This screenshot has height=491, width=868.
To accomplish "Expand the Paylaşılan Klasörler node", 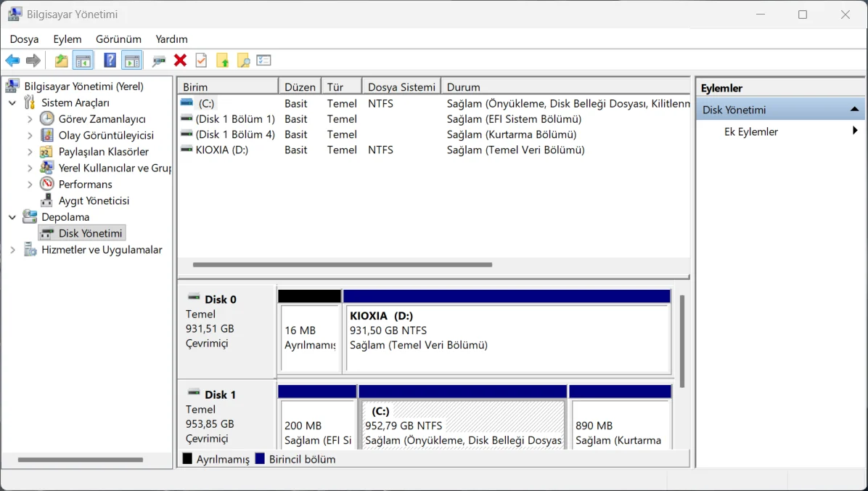I will pos(30,152).
